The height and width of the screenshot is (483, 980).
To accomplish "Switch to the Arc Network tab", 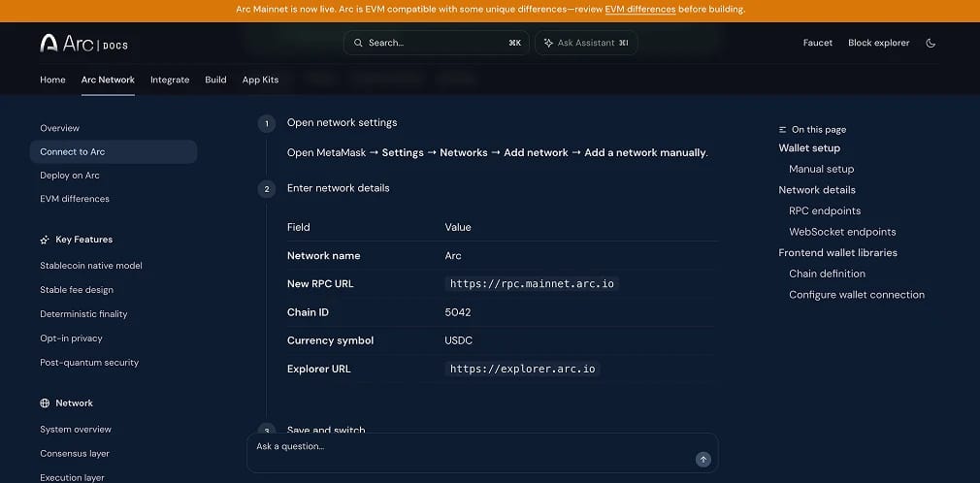I will click(108, 80).
